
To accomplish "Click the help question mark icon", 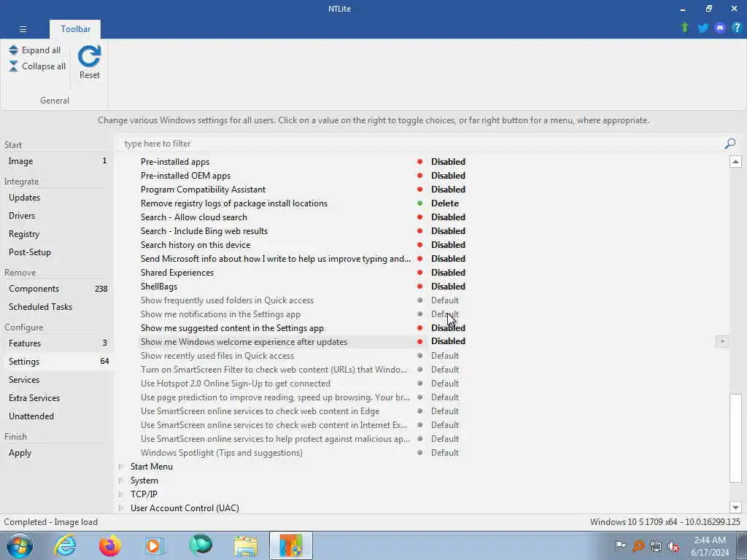I will coord(737,28).
